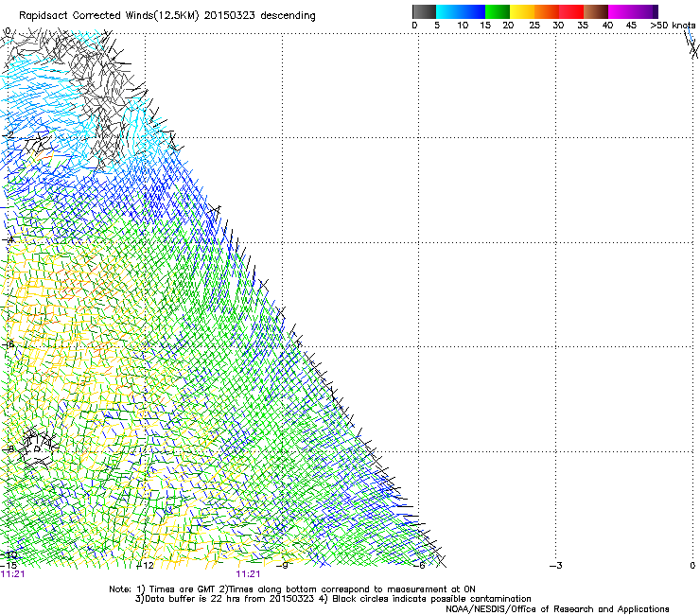Select the magenta-purple 40-50 knots legend swatch
The image size is (700, 615).
click(633, 11)
